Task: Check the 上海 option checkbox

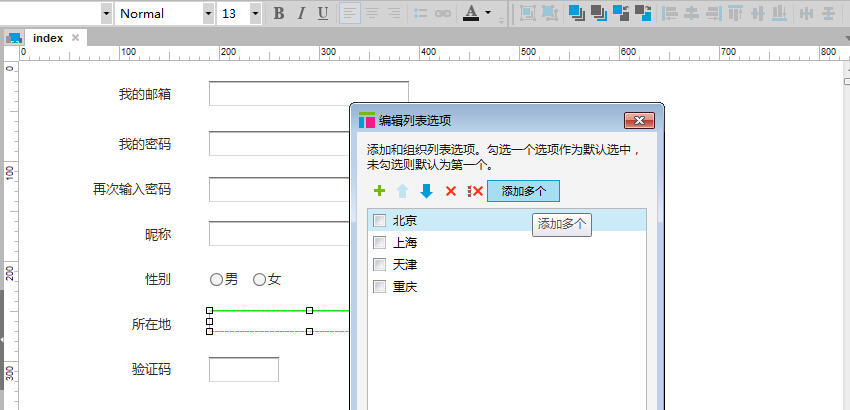Action: (380, 242)
